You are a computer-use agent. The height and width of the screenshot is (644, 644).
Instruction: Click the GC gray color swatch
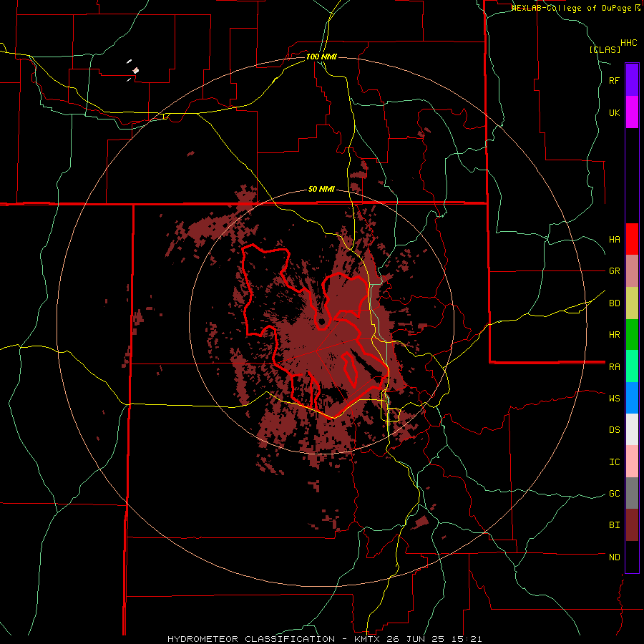[x=632, y=493]
